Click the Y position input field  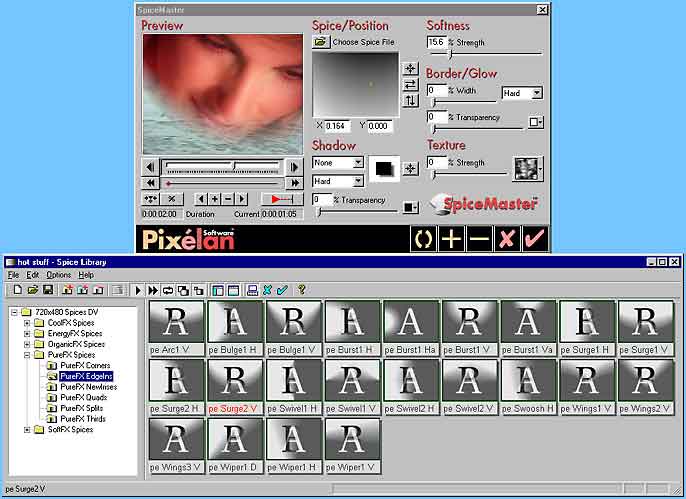pos(380,126)
